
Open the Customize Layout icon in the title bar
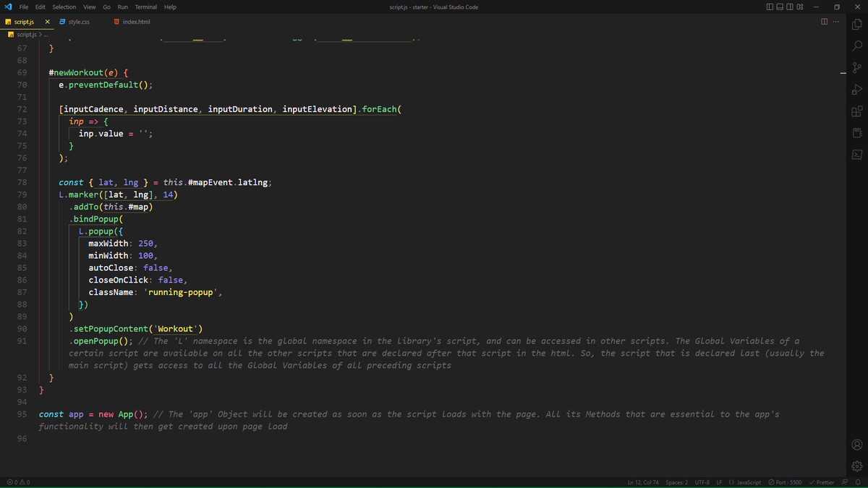(x=801, y=7)
